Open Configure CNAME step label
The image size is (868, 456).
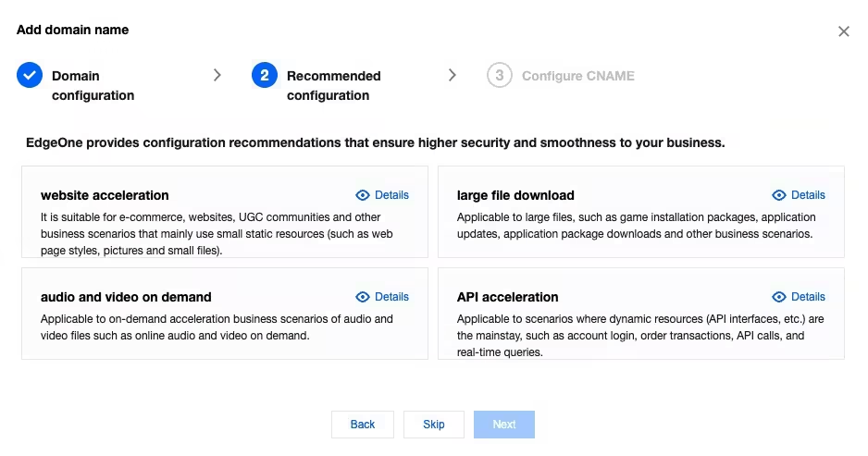pyautogui.click(x=578, y=76)
